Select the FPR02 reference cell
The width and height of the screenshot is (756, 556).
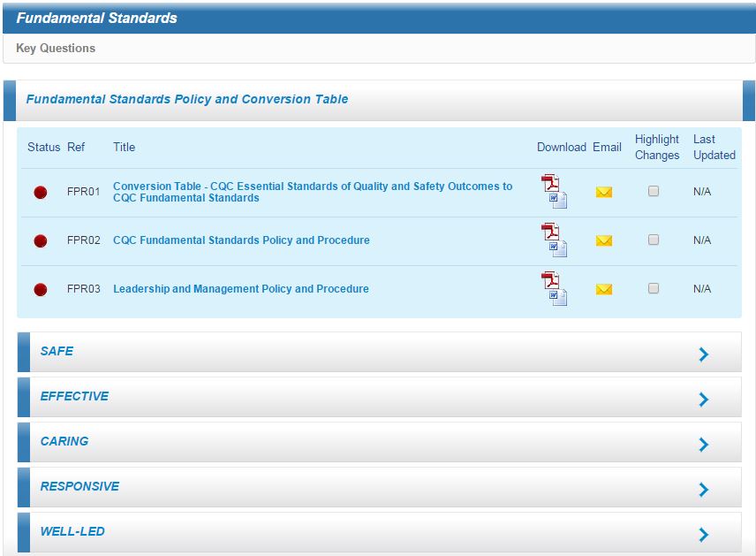pyautogui.click(x=83, y=240)
